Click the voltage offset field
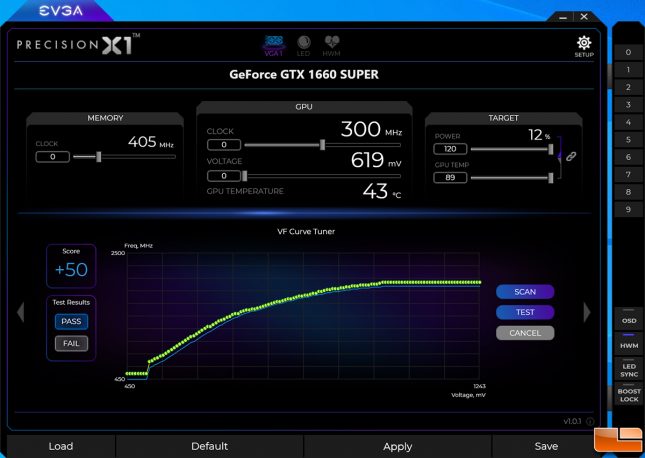 224,176
